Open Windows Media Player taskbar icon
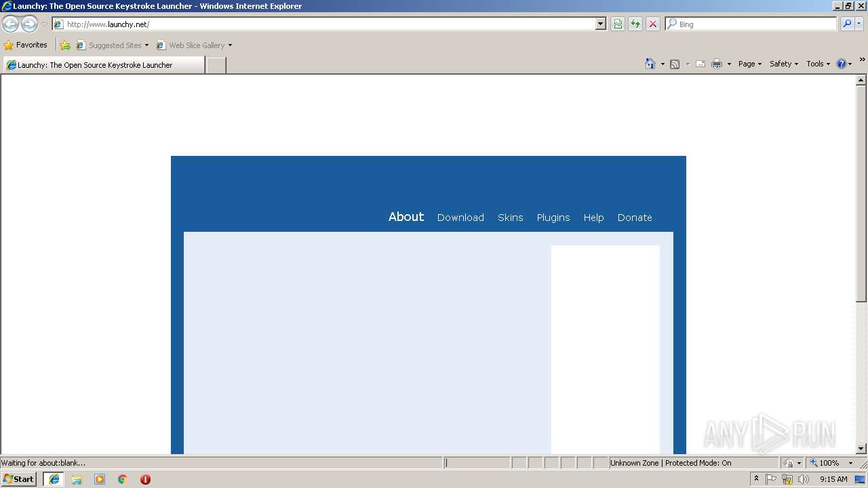This screenshot has width=868, height=488. (100, 479)
